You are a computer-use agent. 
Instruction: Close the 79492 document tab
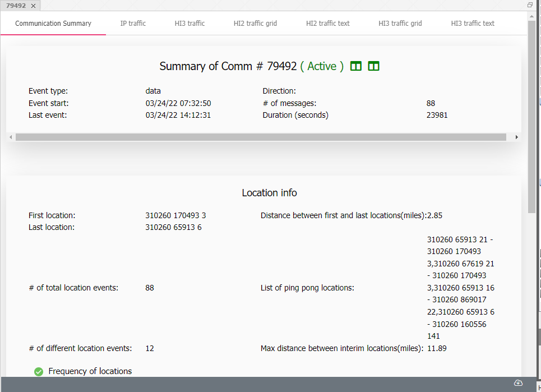[33, 6]
